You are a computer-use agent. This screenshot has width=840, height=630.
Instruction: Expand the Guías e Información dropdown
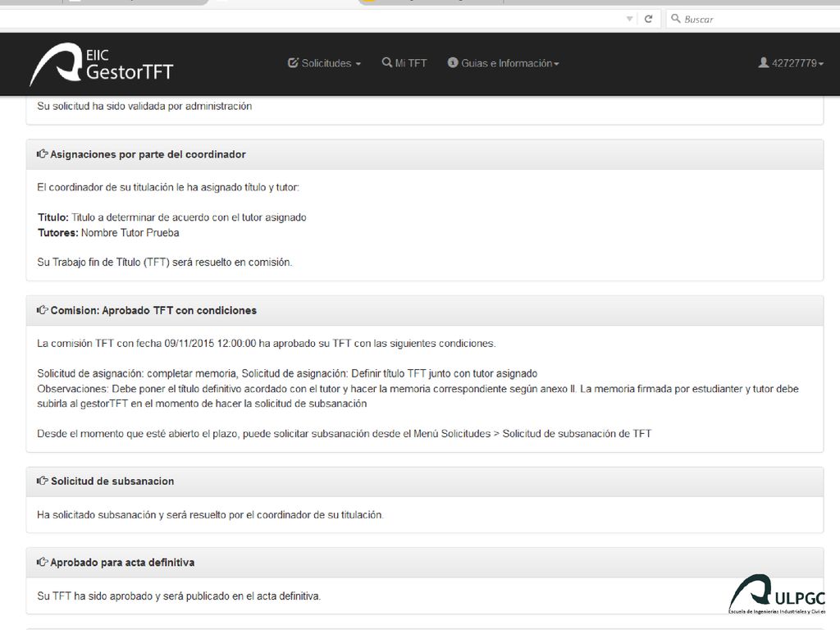point(503,63)
